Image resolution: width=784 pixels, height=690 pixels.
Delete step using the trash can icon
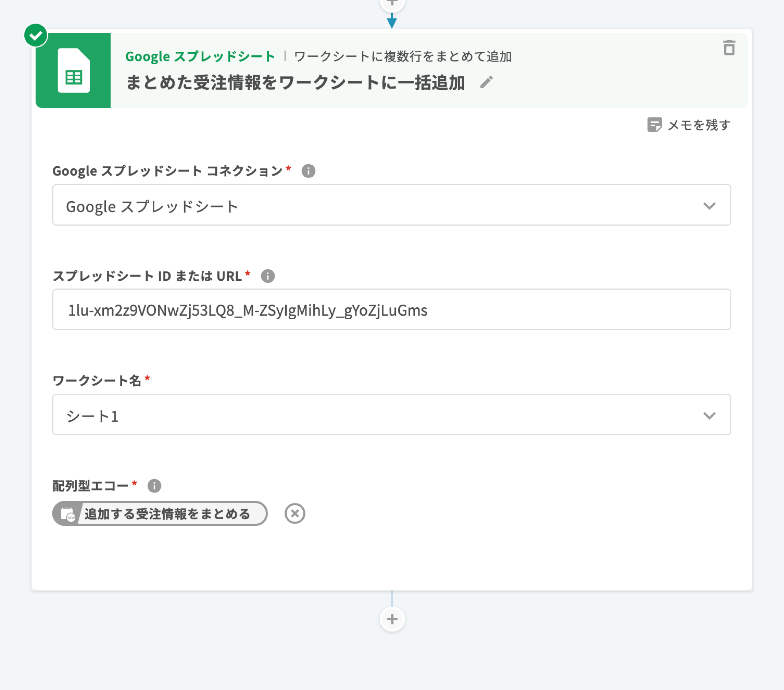[729, 48]
